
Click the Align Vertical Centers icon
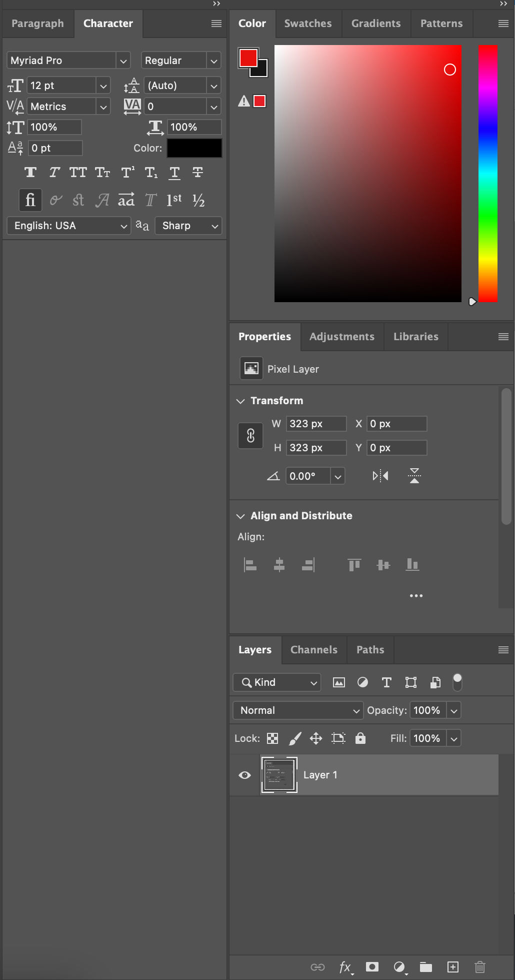(x=383, y=565)
